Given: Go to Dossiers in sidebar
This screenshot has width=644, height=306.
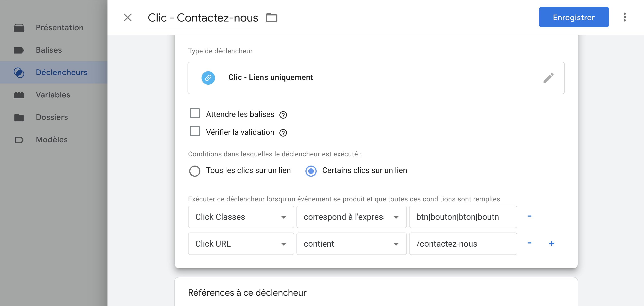Looking at the screenshot, I should (x=52, y=117).
